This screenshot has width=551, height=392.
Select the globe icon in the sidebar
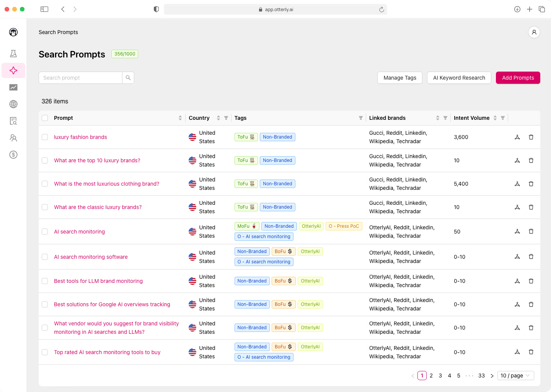[x=13, y=104]
